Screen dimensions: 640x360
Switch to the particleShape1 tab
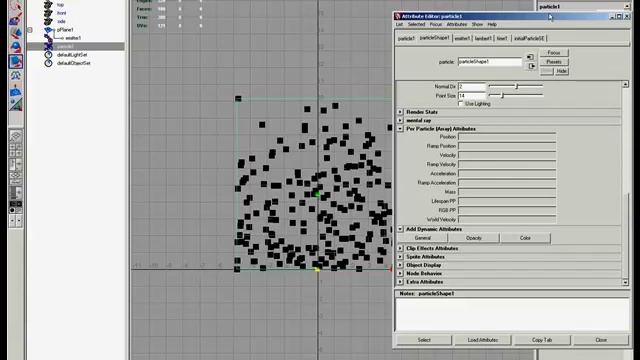434,38
